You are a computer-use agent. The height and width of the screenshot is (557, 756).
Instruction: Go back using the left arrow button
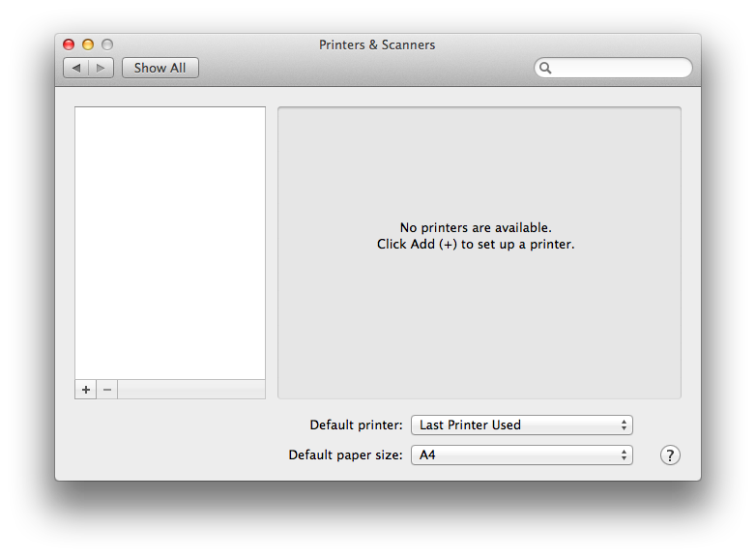[76, 68]
